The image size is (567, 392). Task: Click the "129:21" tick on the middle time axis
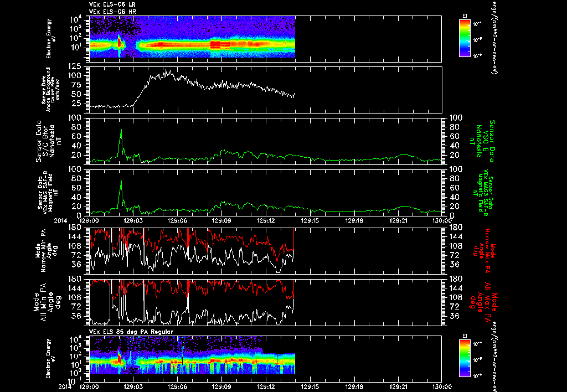398,220
